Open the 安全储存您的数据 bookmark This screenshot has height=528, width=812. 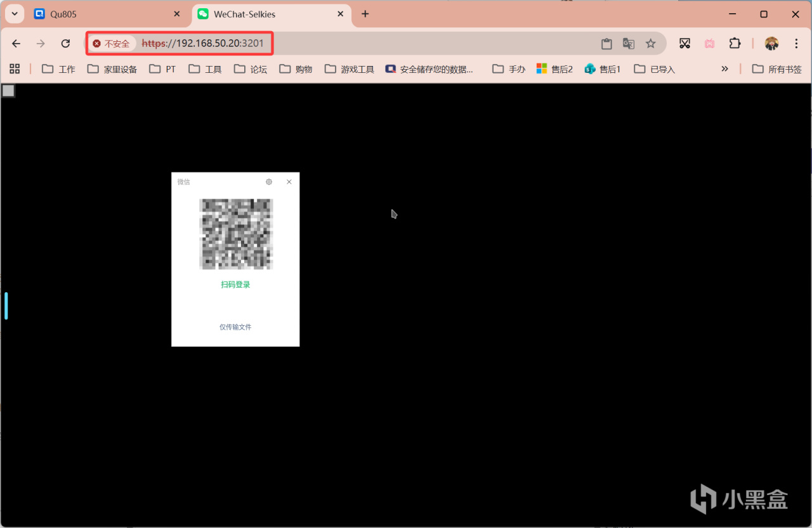tap(429, 69)
